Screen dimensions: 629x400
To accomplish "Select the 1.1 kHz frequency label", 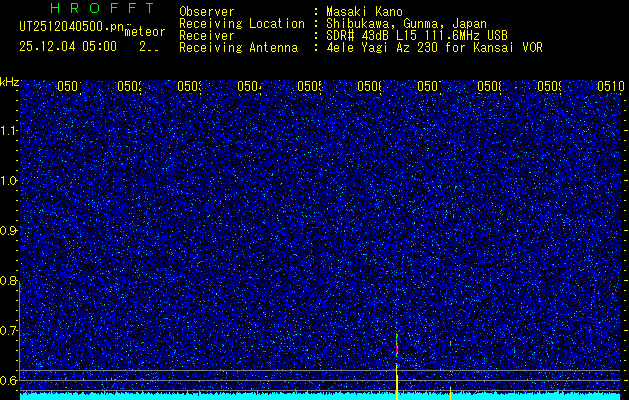I will 9,131.
